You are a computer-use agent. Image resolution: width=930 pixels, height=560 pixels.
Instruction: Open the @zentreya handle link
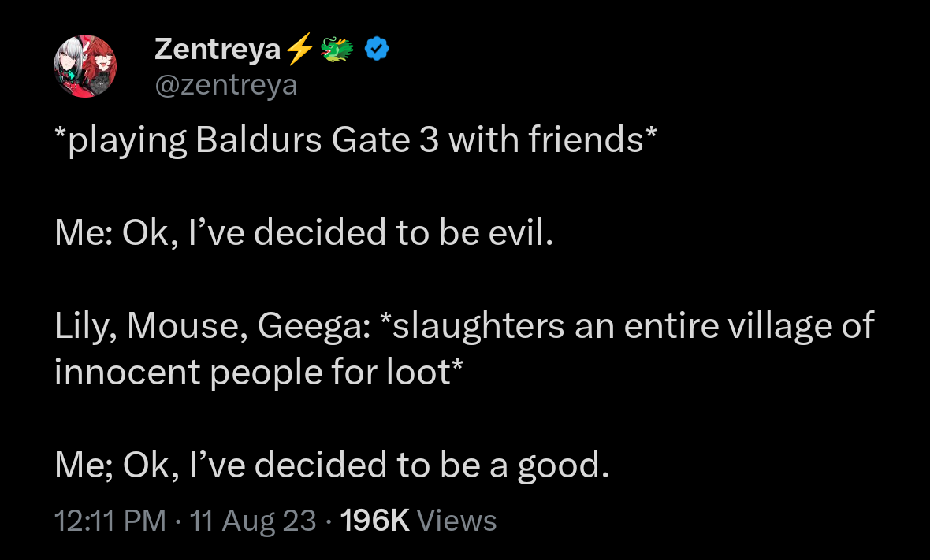click(226, 83)
